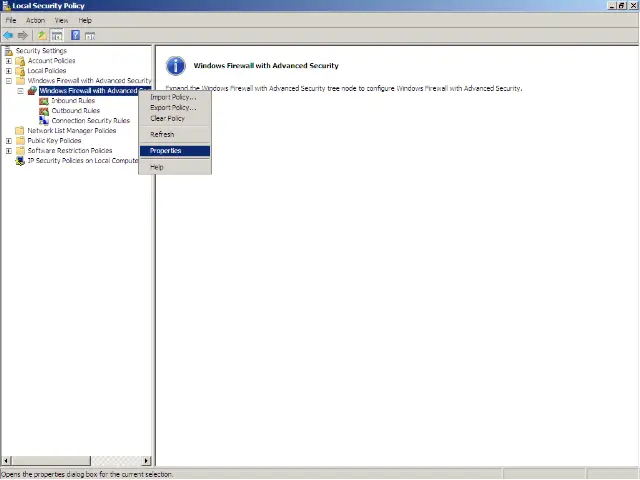The height and width of the screenshot is (480, 640).
Task: Open the Action menu
Action: pos(36,20)
